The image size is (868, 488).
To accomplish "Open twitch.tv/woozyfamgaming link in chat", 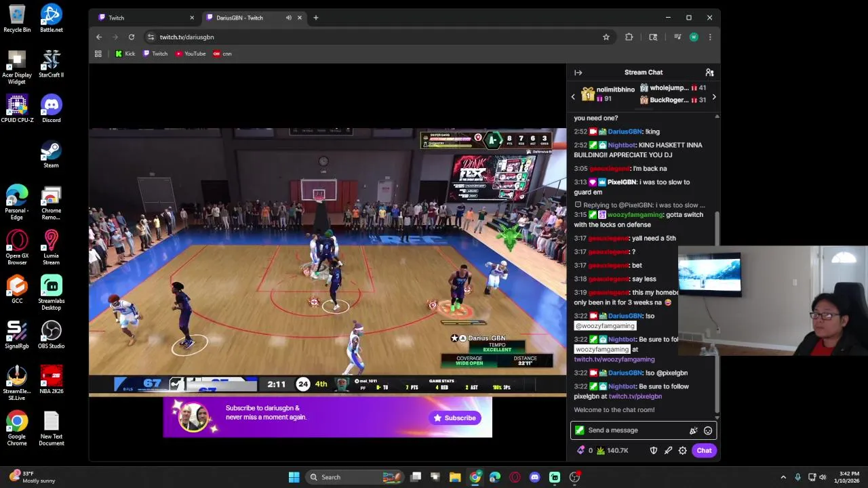I will (614, 359).
